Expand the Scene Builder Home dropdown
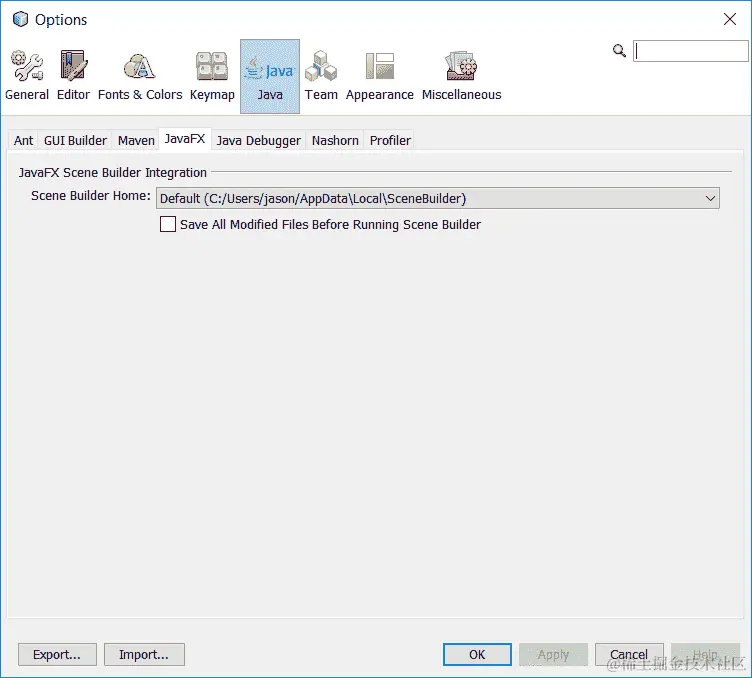This screenshot has height=678, width=752. pyautogui.click(x=710, y=198)
